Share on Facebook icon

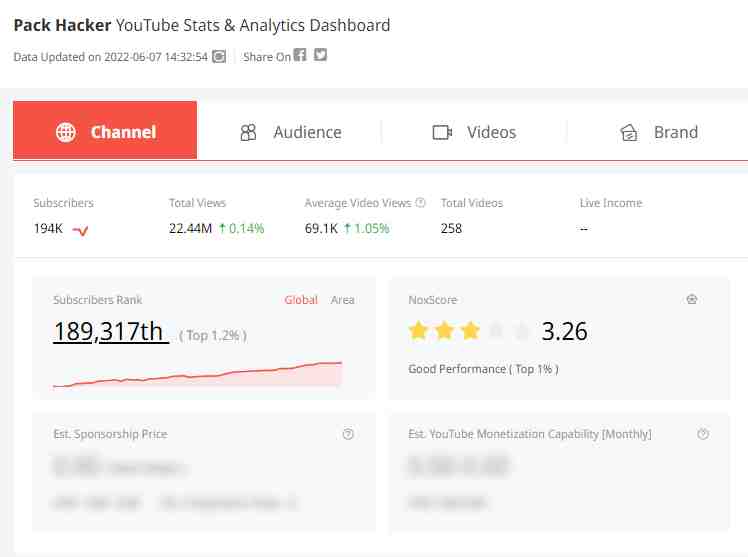coord(300,55)
